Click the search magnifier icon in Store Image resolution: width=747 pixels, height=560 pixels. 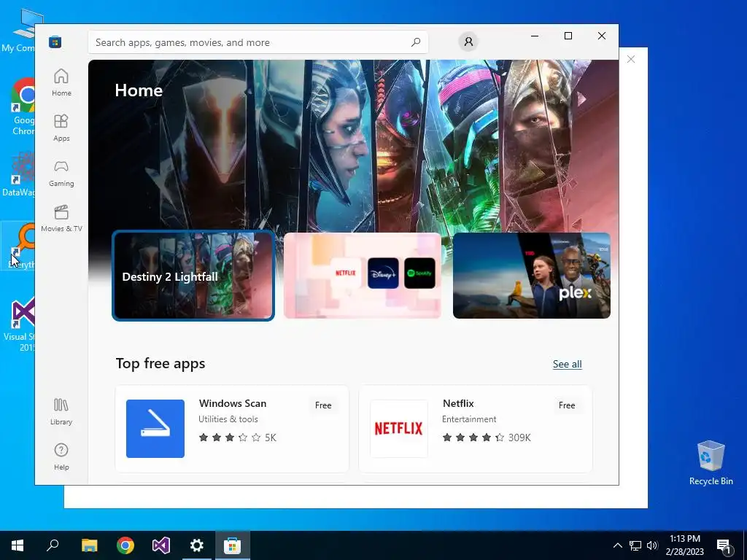(416, 42)
